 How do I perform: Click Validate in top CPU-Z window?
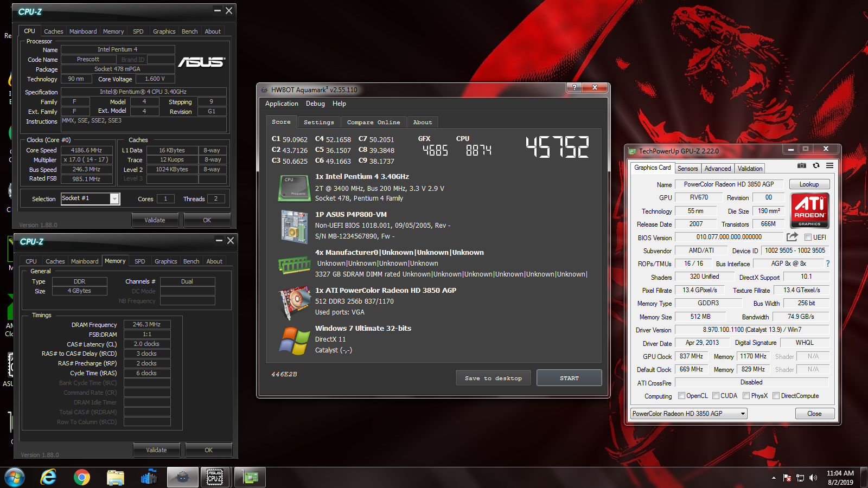(155, 220)
